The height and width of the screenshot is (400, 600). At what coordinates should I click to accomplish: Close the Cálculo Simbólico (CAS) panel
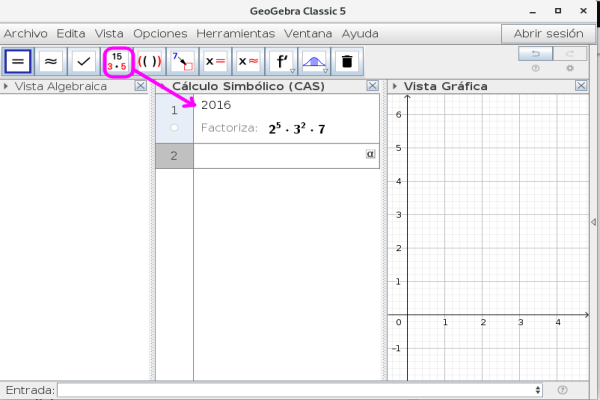tap(372, 86)
